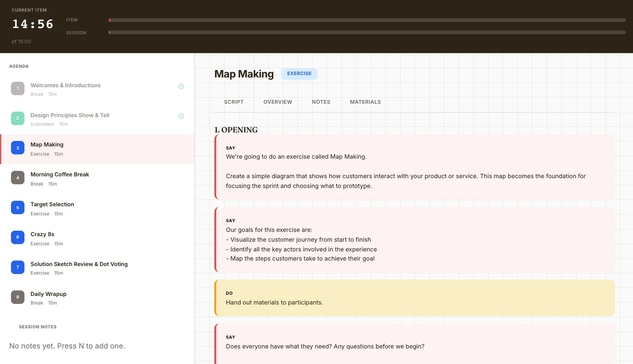
Task: Switch to the MATERIALS tab
Action: 365,102
